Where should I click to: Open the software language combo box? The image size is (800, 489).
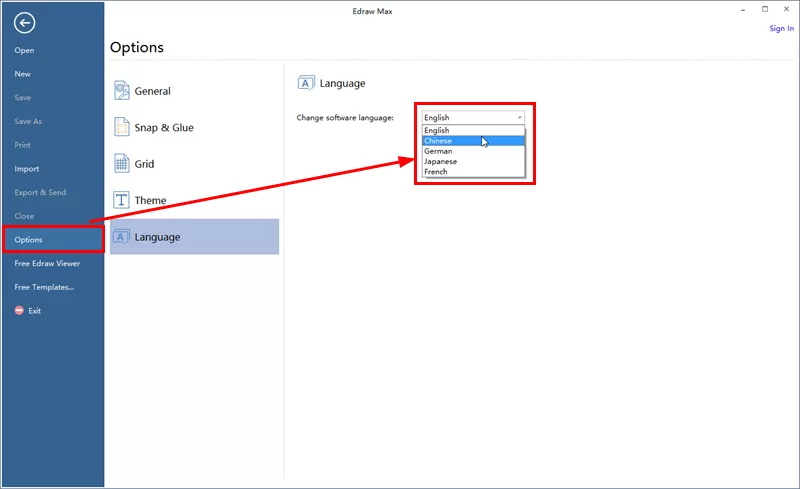click(x=473, y=117)
